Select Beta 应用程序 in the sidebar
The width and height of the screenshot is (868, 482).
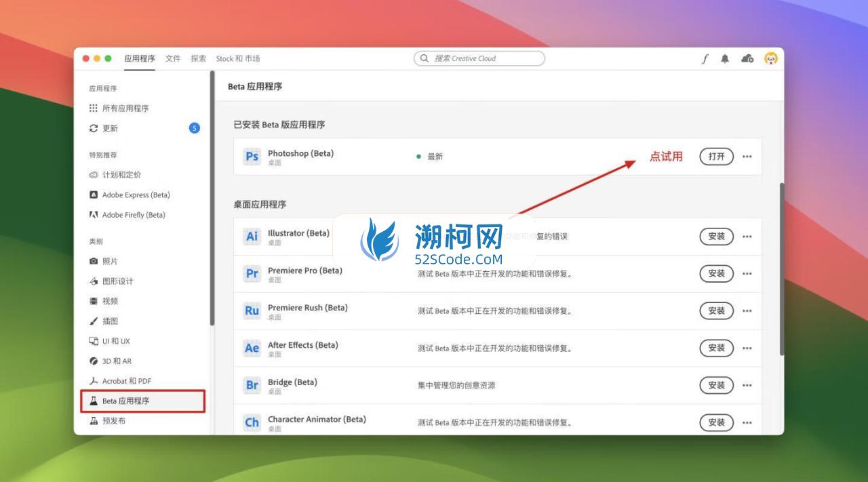pyautogui.click(x=142, y=401)
